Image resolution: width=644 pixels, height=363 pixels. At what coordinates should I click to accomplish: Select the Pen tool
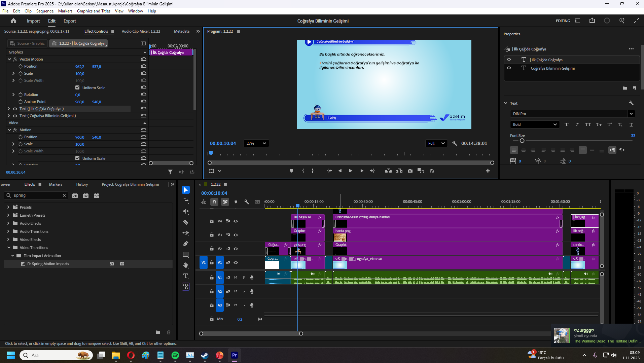point(186,244)
